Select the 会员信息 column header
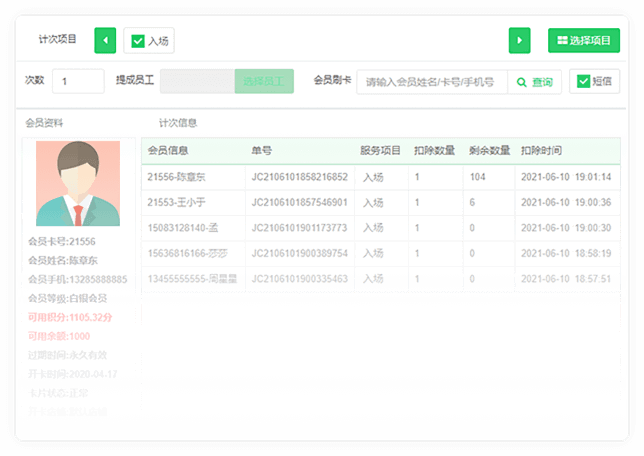 [168, 151]
